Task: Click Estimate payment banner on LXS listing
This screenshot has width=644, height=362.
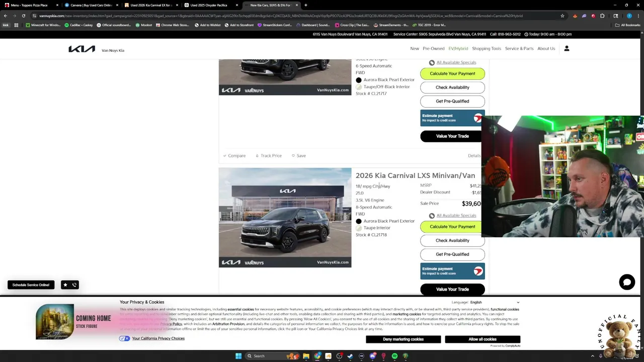Action: tap(452, 271)
